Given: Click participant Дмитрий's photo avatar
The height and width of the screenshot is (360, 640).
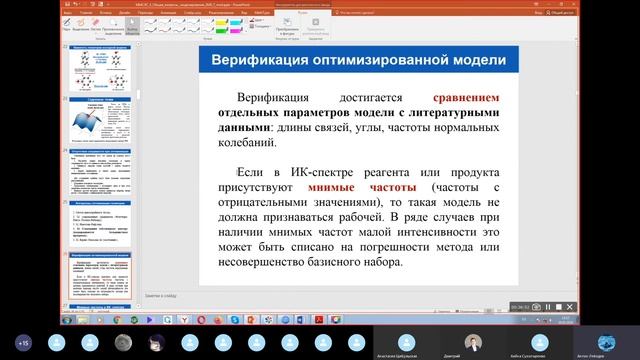Looking at the screenshot, I should pos(473,342).
